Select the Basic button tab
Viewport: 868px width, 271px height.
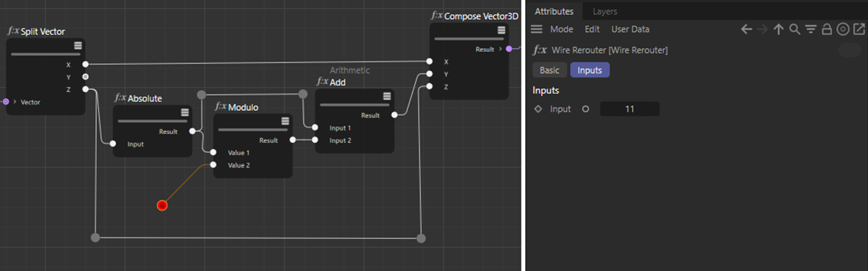point(550,70)
